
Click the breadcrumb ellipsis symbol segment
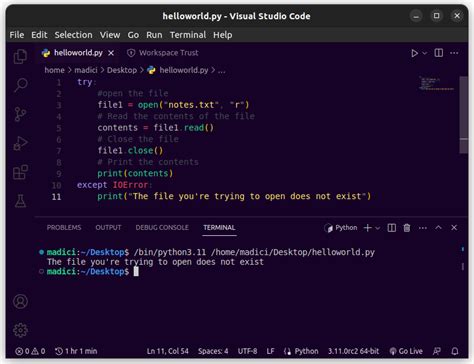coord(222,70)
